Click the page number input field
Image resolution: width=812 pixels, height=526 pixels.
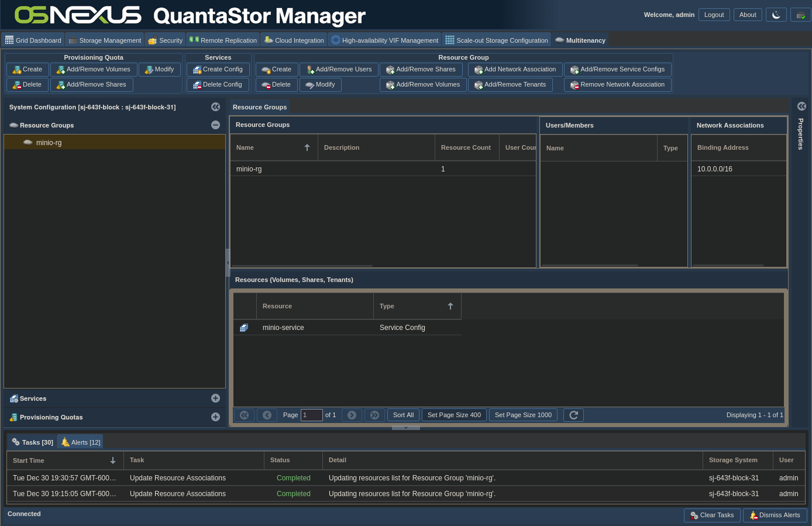pos(311,415)
